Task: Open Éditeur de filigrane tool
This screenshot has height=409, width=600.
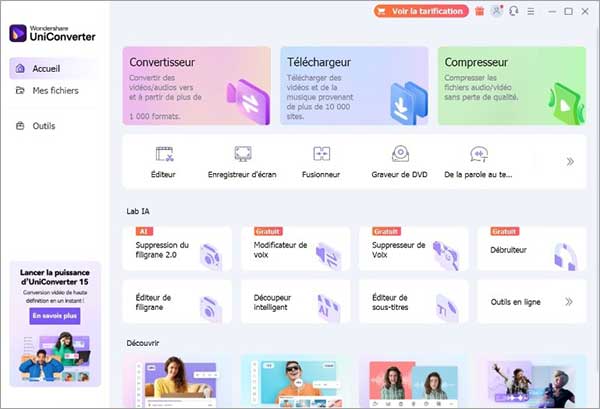Action: tap(177, 302)
